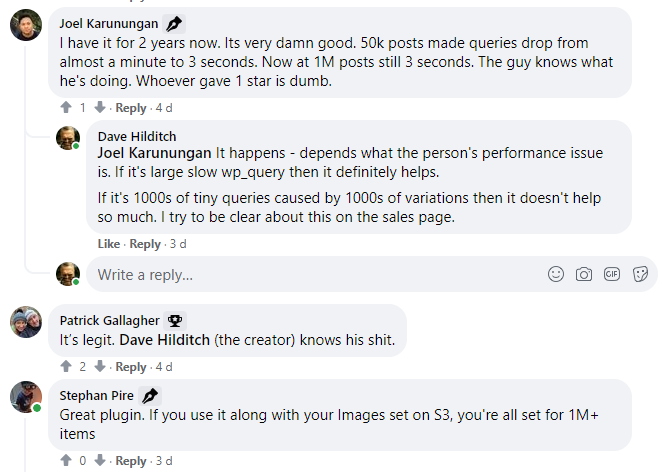
Task: Downvote Stephan Pire's comment
Action: click(x=99, y=461)
